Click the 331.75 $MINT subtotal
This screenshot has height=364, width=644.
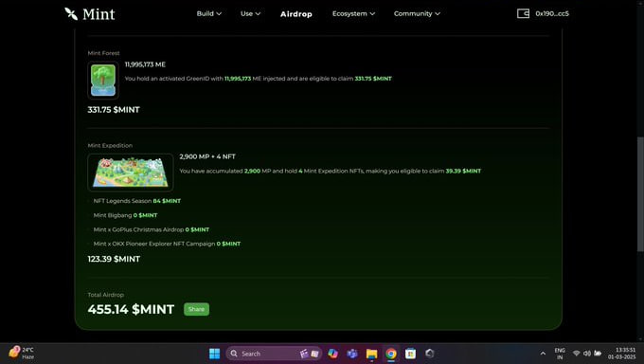point(114,110)
